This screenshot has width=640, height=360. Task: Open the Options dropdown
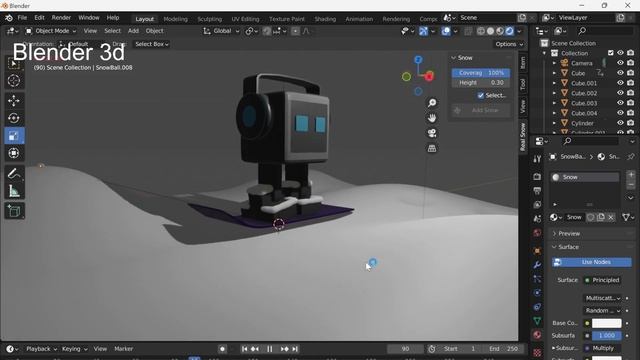coord(509,44)
